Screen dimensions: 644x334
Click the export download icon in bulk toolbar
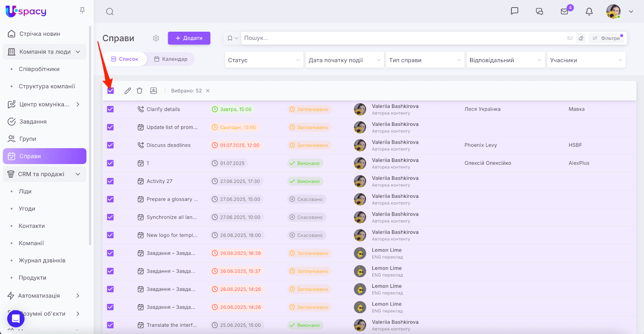(x=153, y=91)
